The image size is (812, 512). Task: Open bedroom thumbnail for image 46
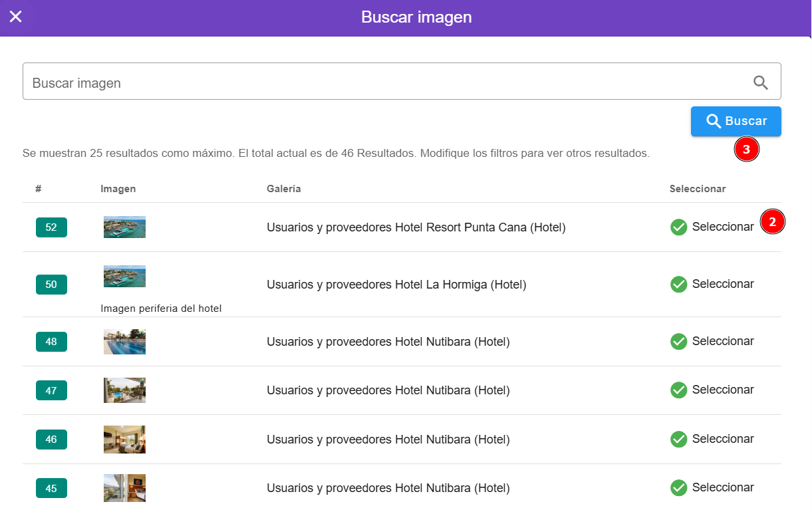(124, 440)
